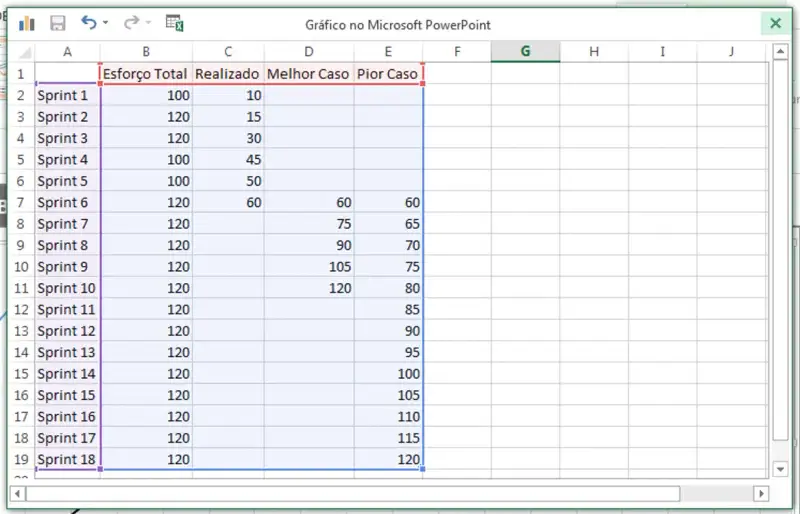Select column E header
Image resolution: width=800 pixels, height=514 pixels.
point(388,52)
